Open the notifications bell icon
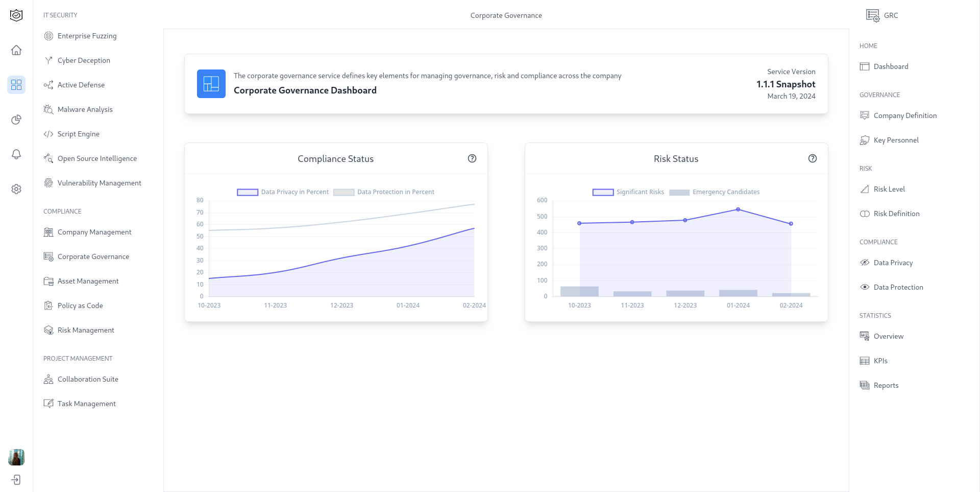This screenshot has height=492, width=980. pos(16,154)
